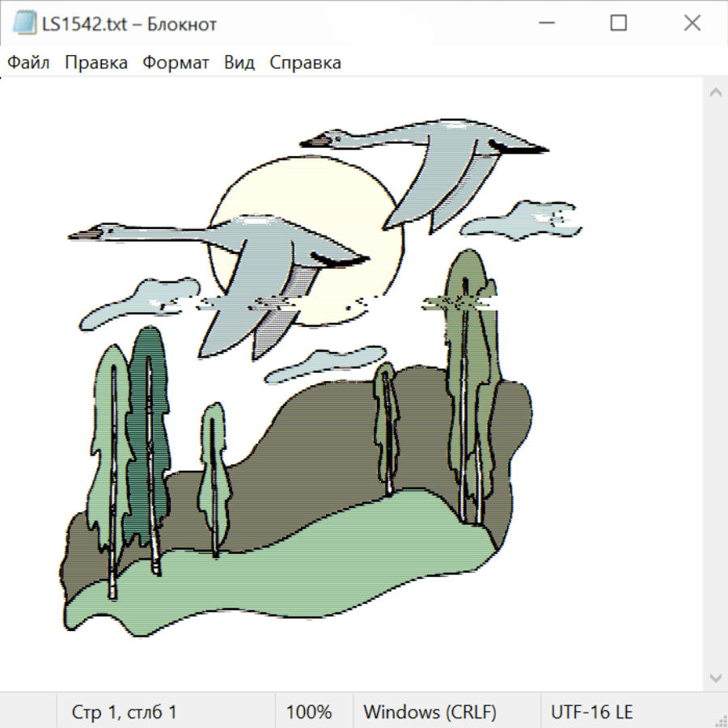This screenshot has width=728, height=728.
Task: Click the Windows (CRLF) status field
Action: [430, 713]
